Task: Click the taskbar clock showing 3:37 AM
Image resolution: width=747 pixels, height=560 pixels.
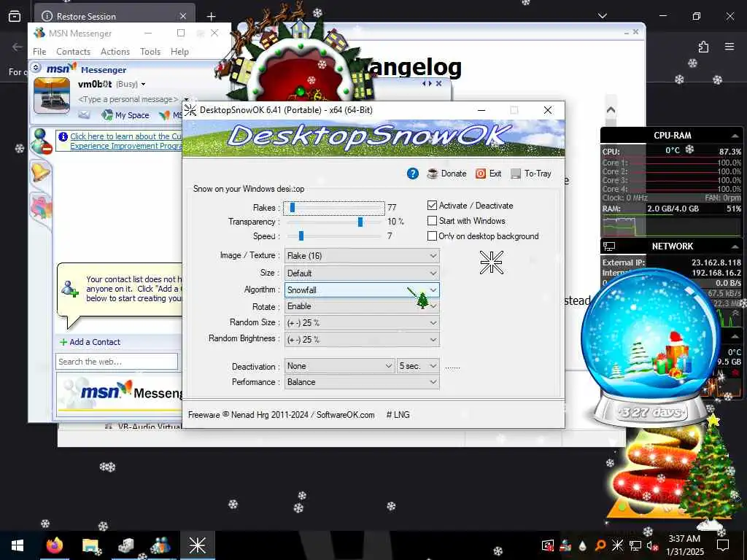Action: [x=684, y=545]
